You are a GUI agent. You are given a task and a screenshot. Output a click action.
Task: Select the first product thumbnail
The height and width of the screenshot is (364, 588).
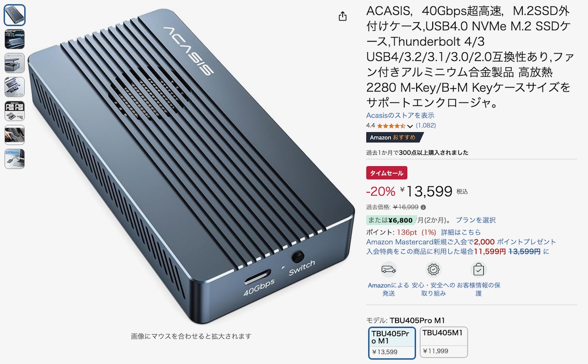tap(15, 15)
